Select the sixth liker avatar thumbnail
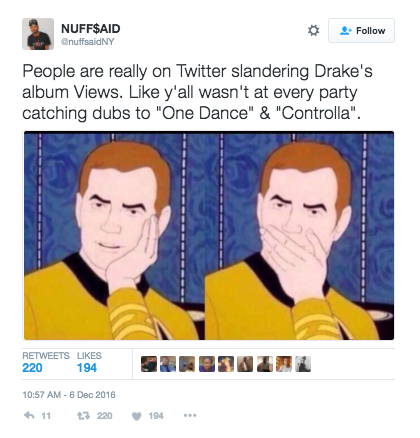Image resolution: width=420 pixels, height=438 pixels. pos(245,364)
